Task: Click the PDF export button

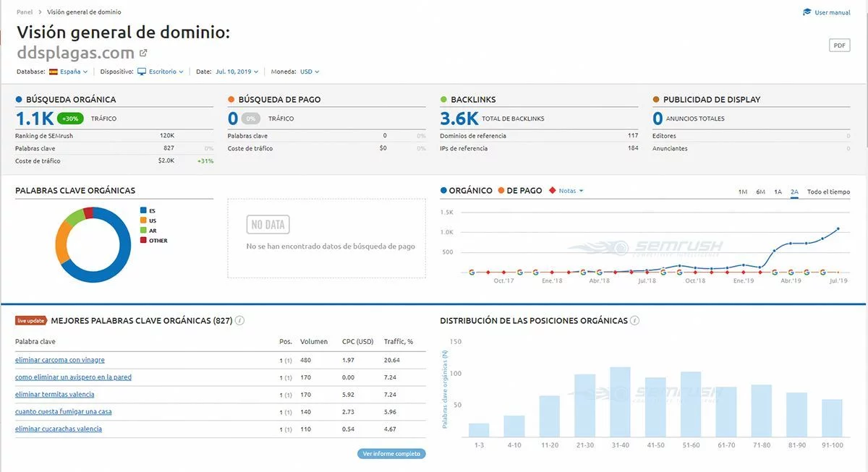Action: click(x=839, y=46)
